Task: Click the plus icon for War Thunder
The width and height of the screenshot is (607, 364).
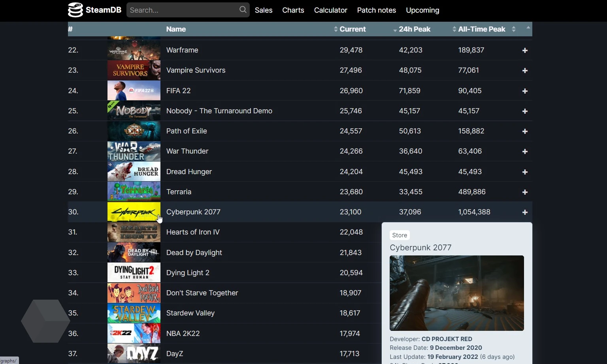Action: 525,152
